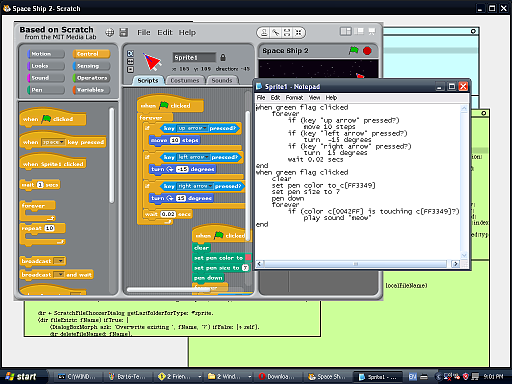Image resolution: width=512 pixels, height=384 pixels.
Task: Open the Scratch File menu
Action: (x=144, y=32)
